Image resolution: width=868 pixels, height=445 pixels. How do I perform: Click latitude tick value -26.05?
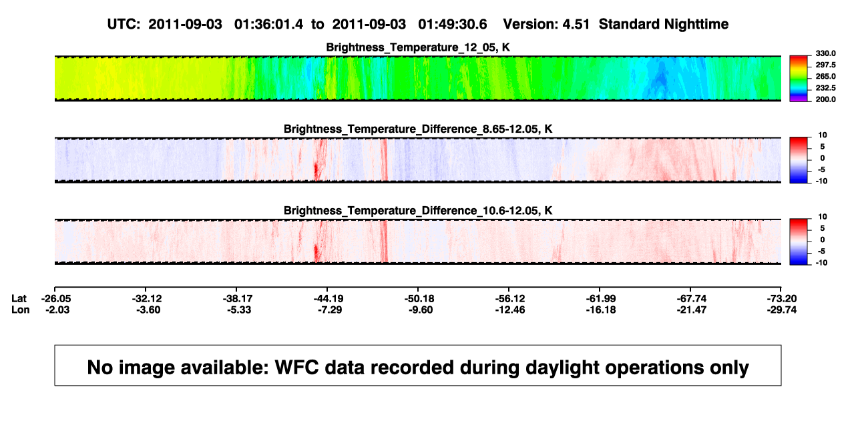tap(55, 298)
